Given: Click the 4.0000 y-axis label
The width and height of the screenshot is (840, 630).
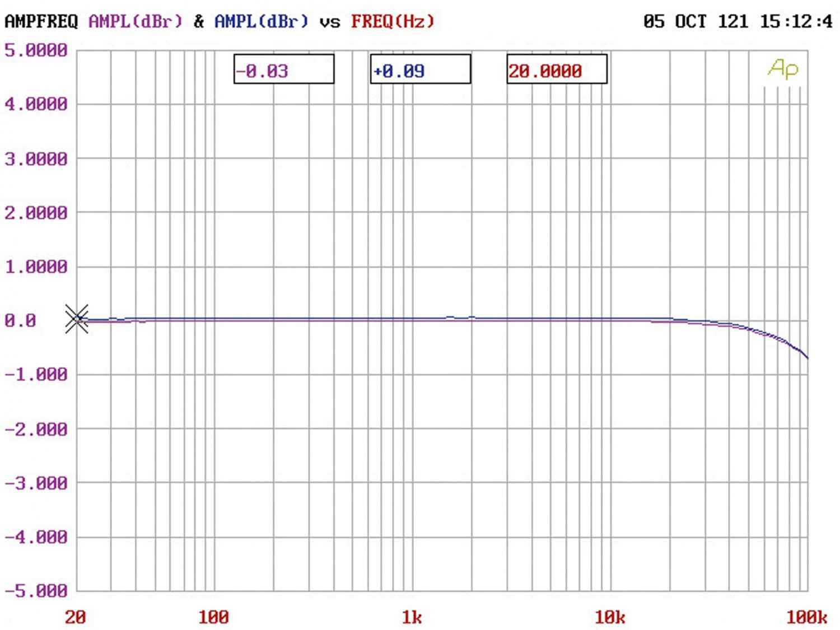Looking at the screenshot, I should click(x=36, y=104).
